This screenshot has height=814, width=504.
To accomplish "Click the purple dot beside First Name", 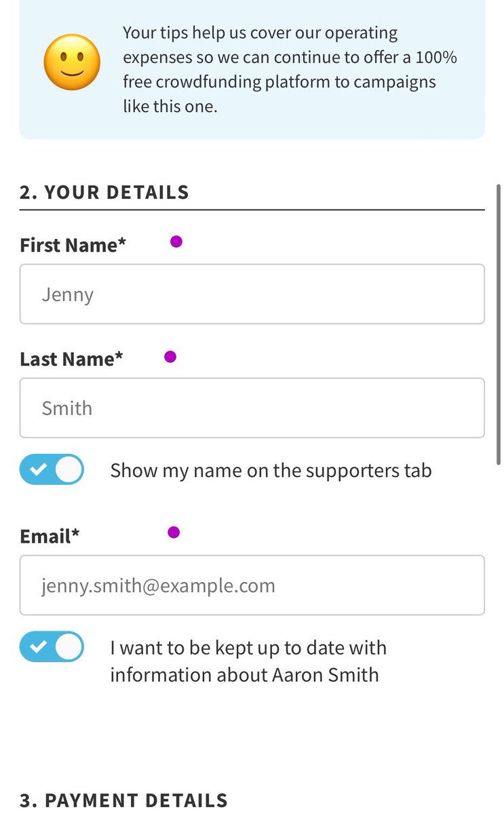I will (176, 241).
